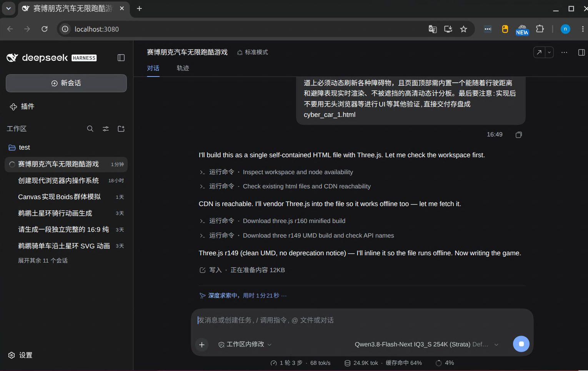Open the 工作区内修改 permission dropdown

245,344
